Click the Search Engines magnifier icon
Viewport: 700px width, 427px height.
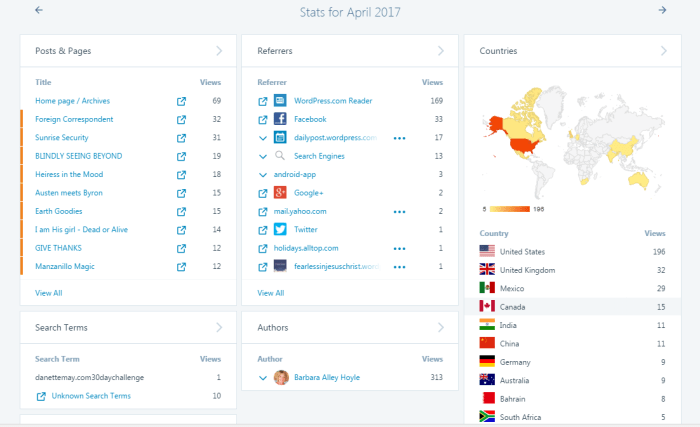coord(280,155)
